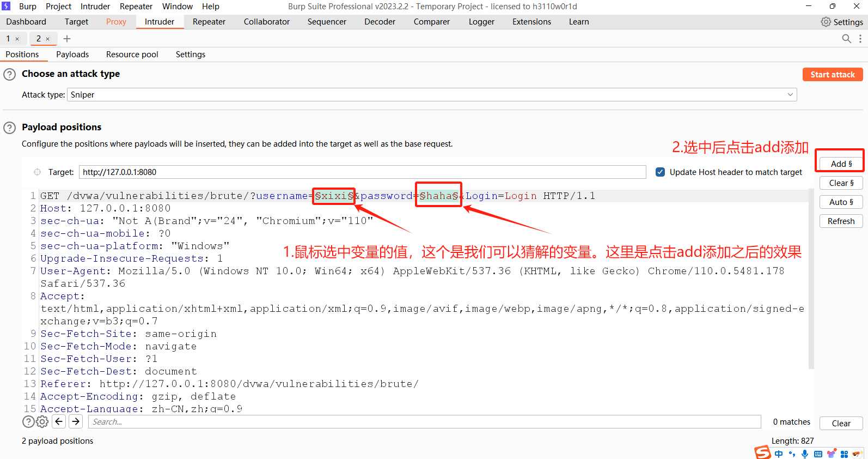Click the Add § button

click(x=841, y=164)
